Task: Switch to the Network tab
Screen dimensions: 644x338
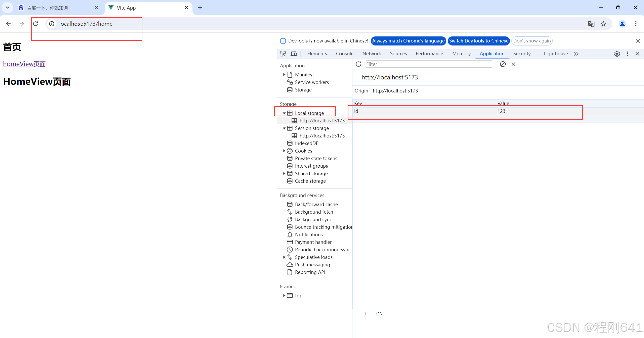Action: [372, 54]
